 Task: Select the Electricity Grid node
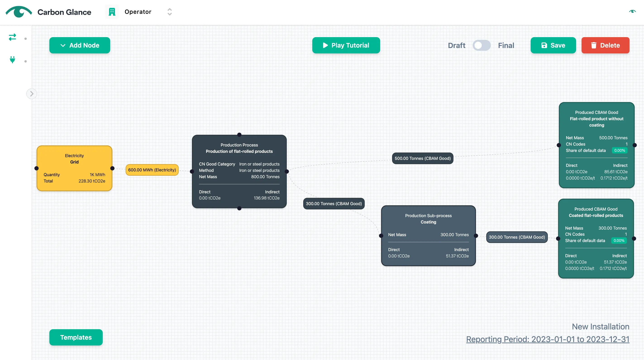pos(74,168)
